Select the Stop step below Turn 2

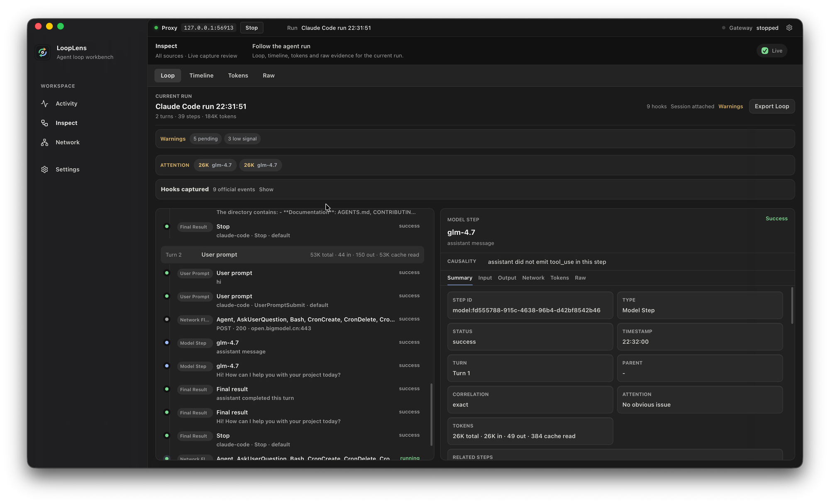[292, 440]
